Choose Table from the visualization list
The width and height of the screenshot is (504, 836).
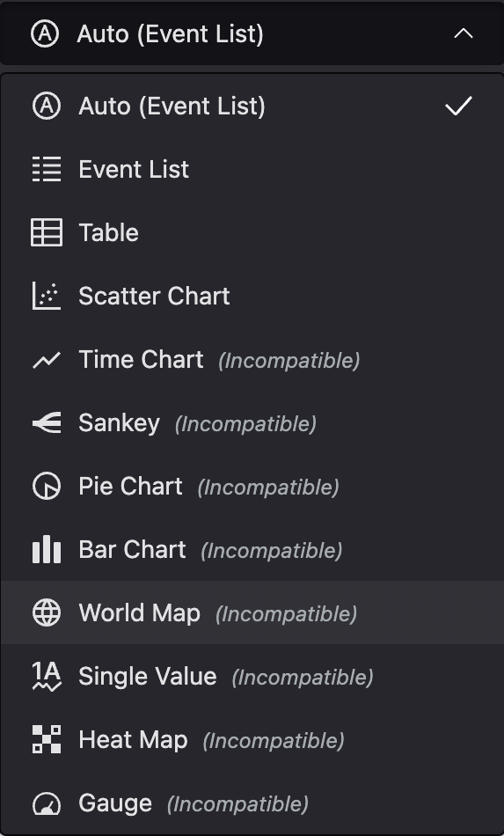[x=252, y=232]
